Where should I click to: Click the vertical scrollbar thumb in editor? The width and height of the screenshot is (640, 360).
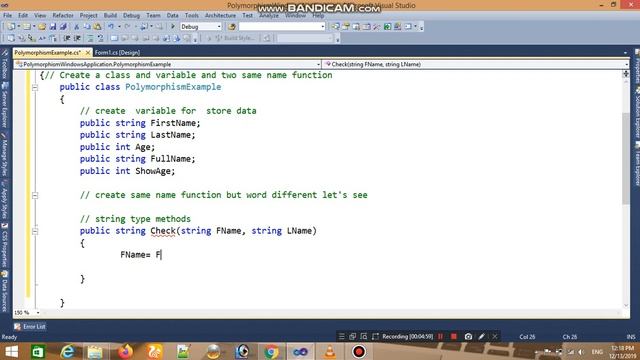click(x=626, y=158)
